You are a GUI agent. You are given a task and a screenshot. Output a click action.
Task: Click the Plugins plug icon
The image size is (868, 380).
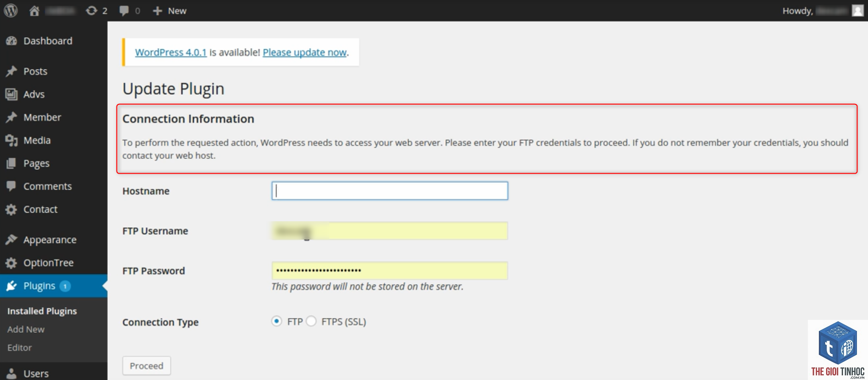click(x=12, y=286)
